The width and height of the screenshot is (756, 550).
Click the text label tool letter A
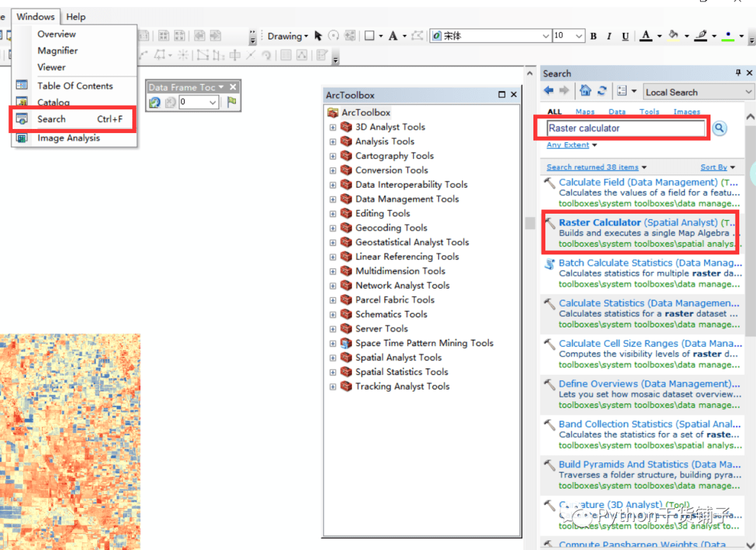click(x=393, y=35)
